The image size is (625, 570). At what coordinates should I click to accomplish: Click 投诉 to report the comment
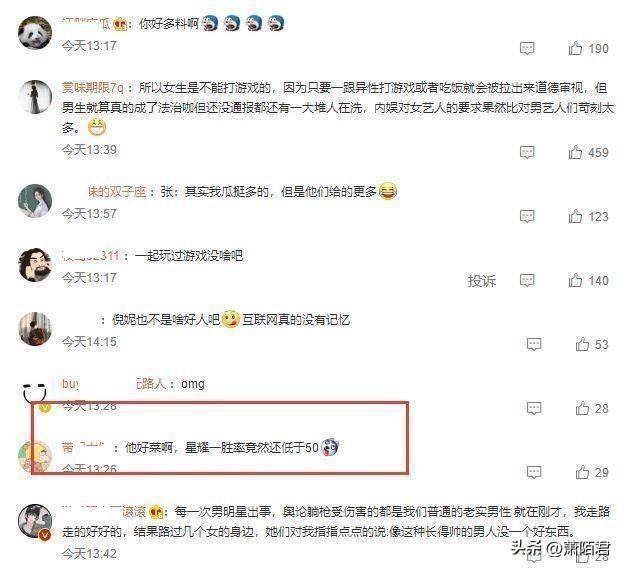(482, 281)
